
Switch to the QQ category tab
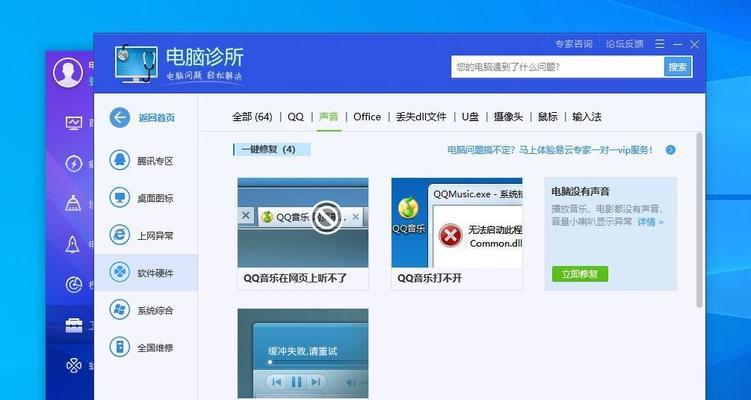(296, 117)
